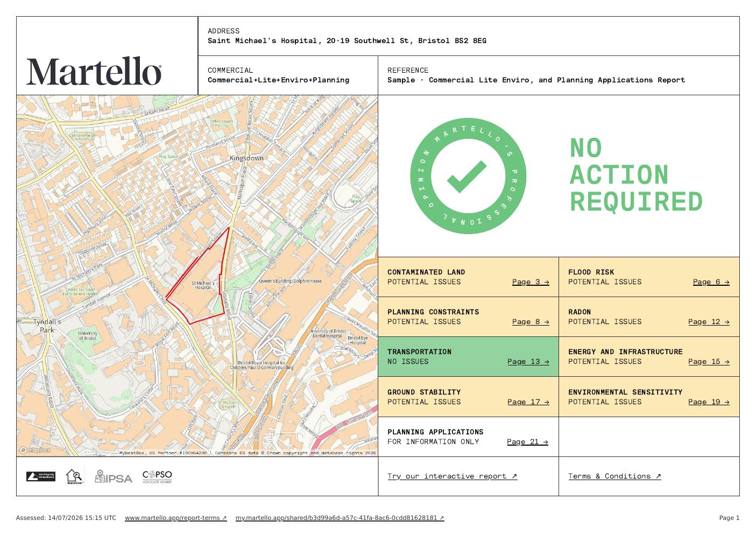756x535 pixels.
Task: Click the ADDRESS field label
Action: point(223,31)
